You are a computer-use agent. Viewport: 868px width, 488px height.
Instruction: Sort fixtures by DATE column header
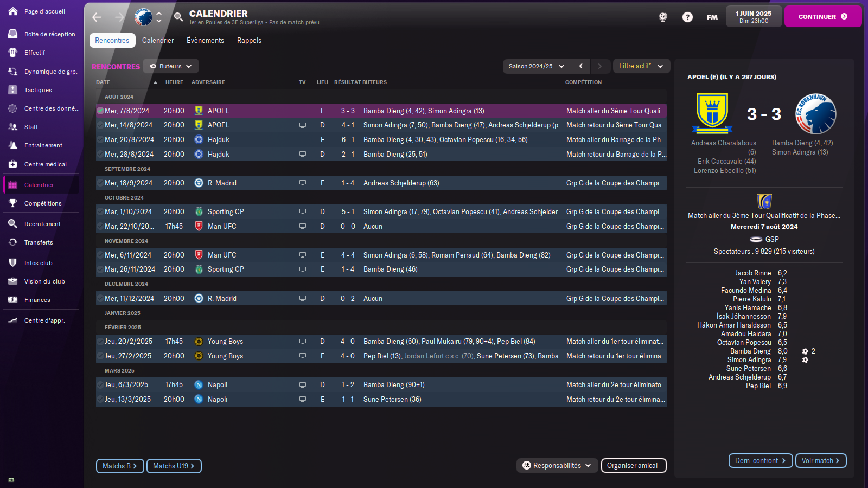point(103,82)
